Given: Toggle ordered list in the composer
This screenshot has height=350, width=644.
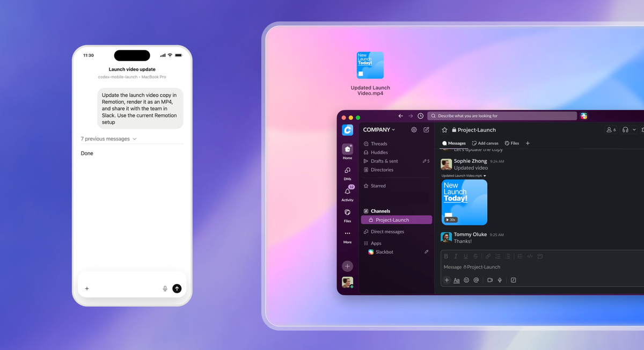Looking at the screenshot, I should coord(497,257).
